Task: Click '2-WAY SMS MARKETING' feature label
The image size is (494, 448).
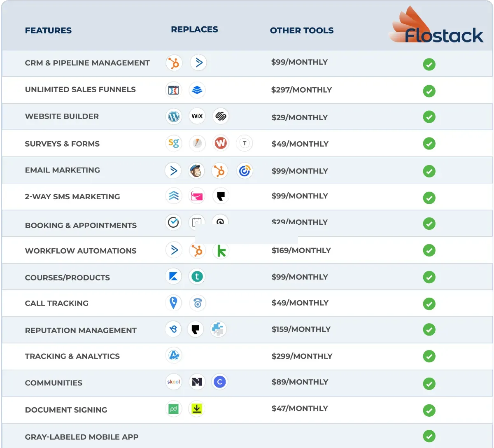Action: coord(72,196)
